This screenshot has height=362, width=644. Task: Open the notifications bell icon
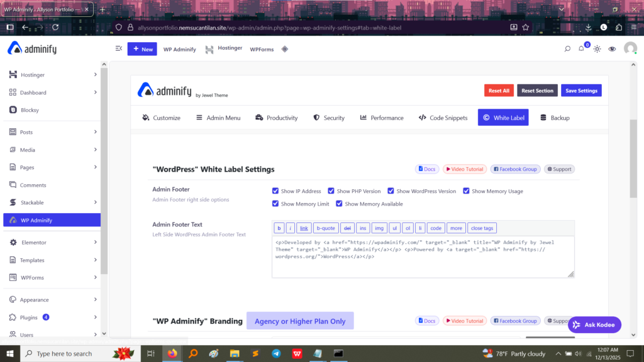[x=582, y=49]
